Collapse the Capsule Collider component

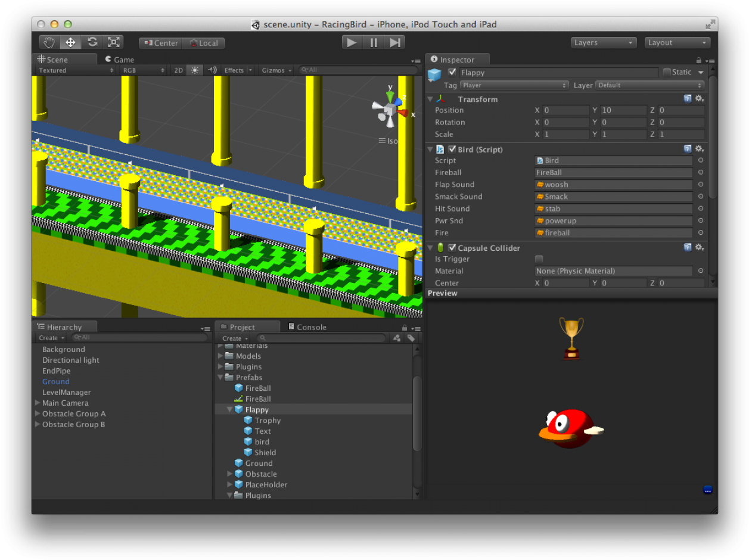click(x=431, y=248)
